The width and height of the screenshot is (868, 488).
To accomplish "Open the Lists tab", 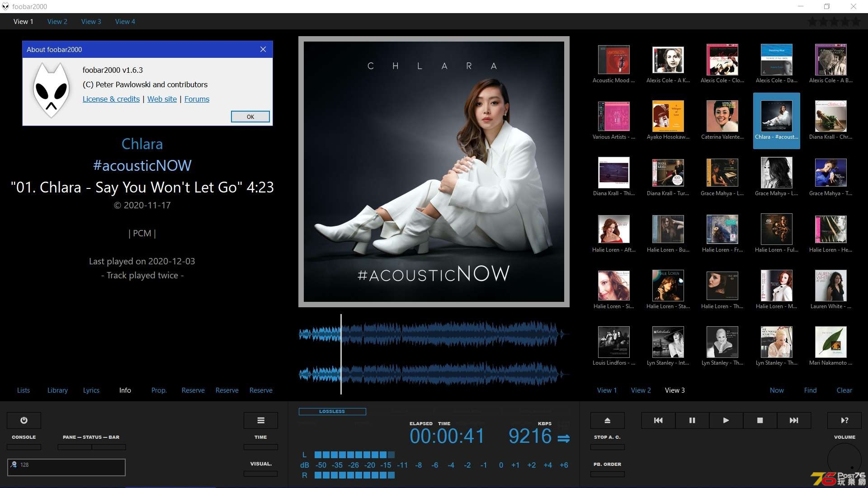I will click(x=24, y=390).
